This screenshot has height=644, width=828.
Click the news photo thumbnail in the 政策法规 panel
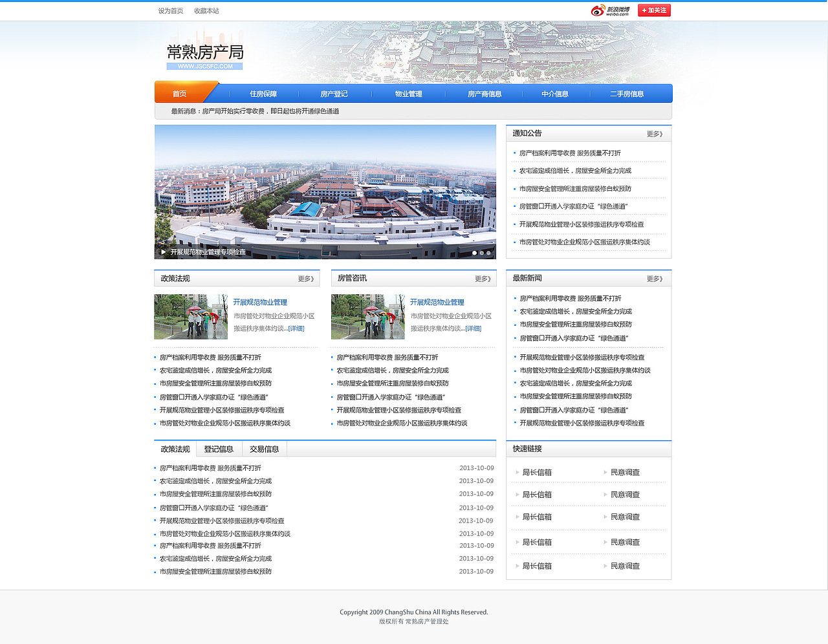click(191, 317)
